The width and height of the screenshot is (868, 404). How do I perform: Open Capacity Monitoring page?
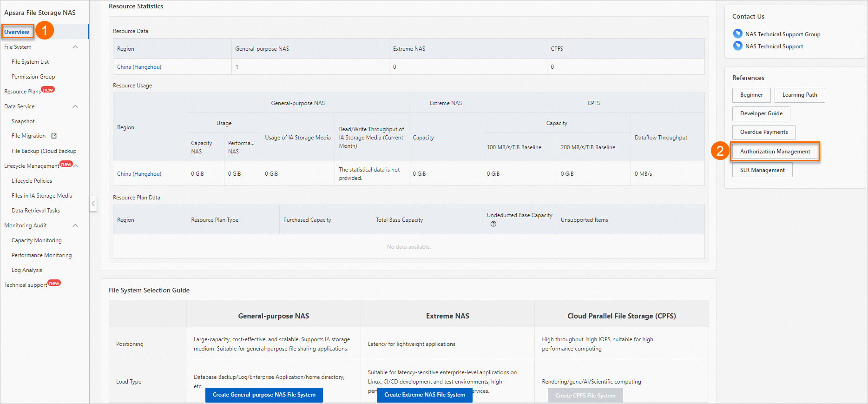pyautogui.click(x=37, y=240)
